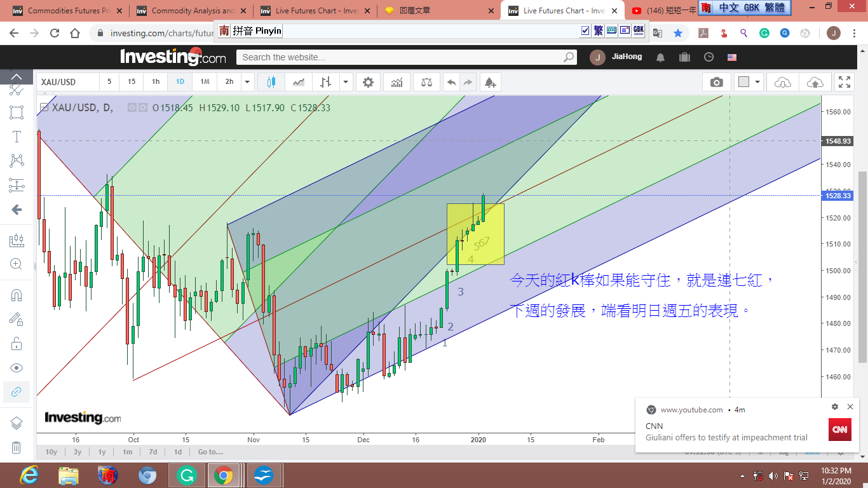Open the country flag edition selector
This screenshot has height=488, width=868.
732,57
